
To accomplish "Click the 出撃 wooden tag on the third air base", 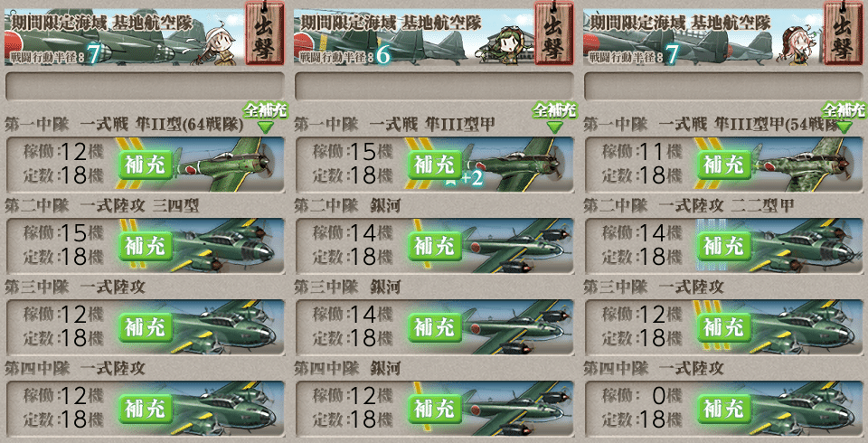I will [844, 33].
